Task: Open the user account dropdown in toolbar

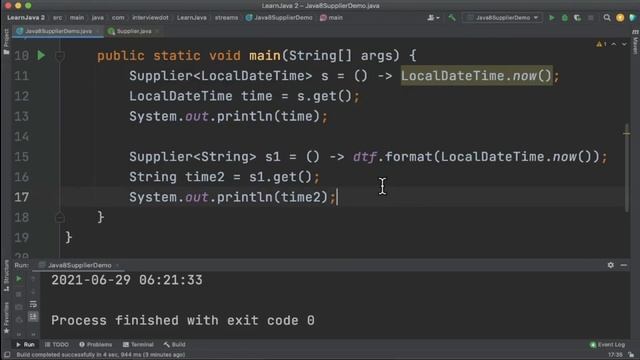Action: [433, 18]
